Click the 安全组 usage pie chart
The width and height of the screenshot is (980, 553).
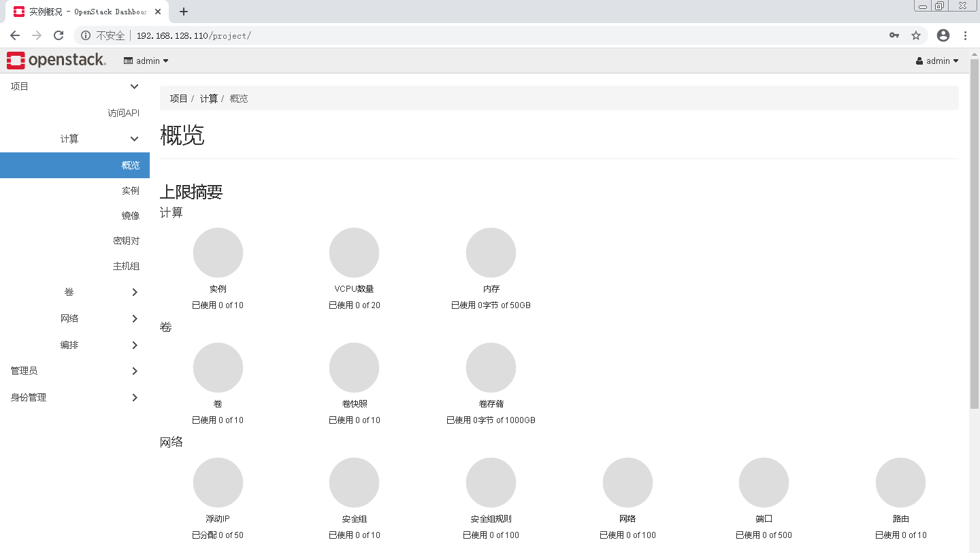(354, 482)
